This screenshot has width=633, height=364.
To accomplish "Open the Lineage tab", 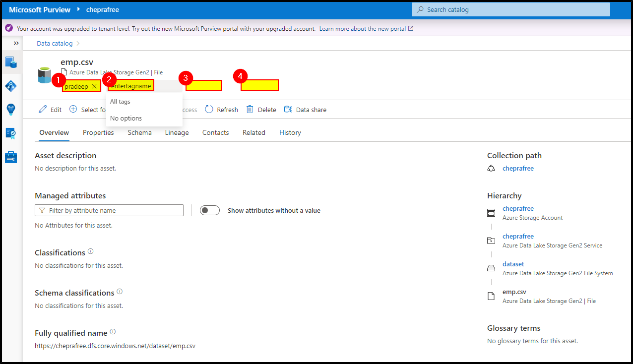I will 177,132.
